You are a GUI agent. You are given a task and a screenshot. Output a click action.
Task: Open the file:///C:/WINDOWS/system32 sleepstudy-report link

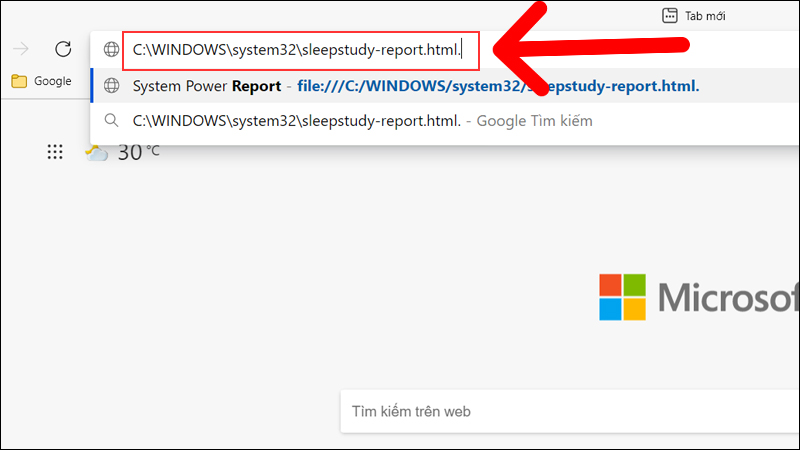[x=498, y=86]
